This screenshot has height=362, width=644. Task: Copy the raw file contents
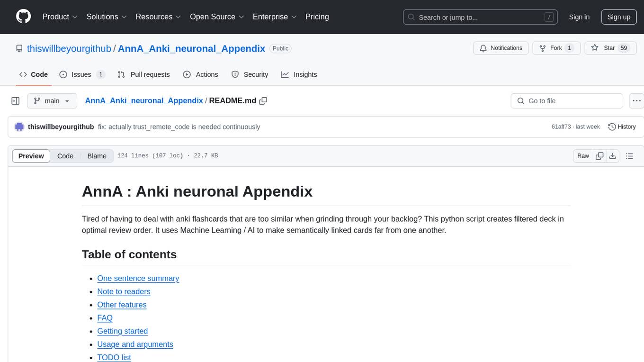(x=599, y=156)
